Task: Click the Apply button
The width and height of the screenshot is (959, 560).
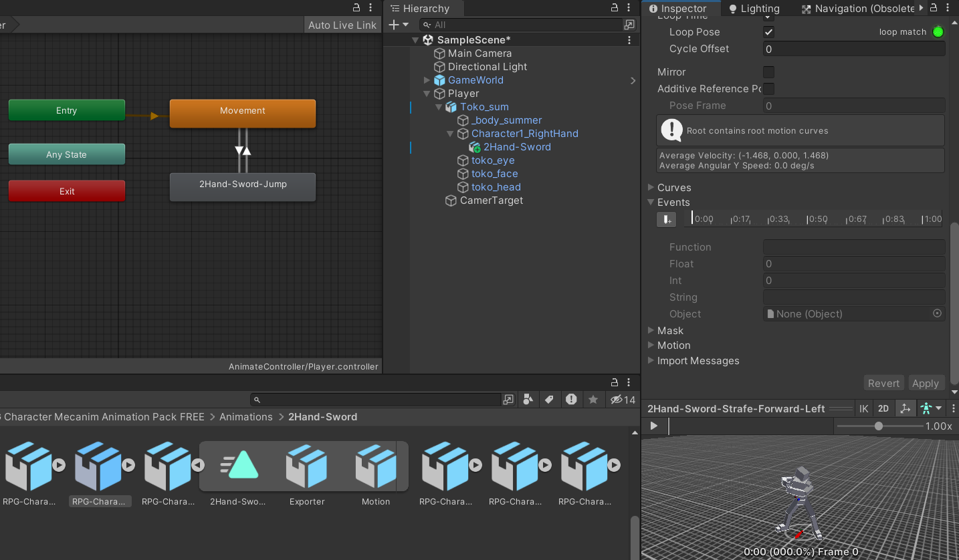Action: (926, 383)
